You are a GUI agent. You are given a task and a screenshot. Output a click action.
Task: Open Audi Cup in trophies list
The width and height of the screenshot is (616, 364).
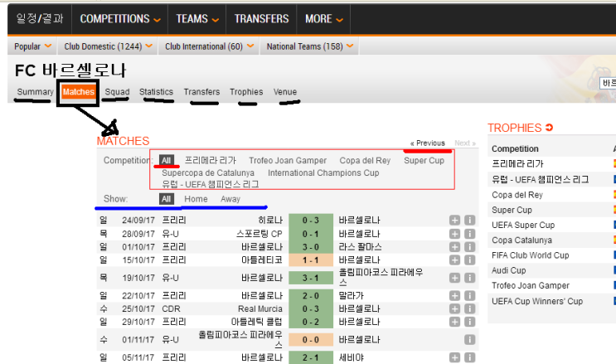point(508,270)
